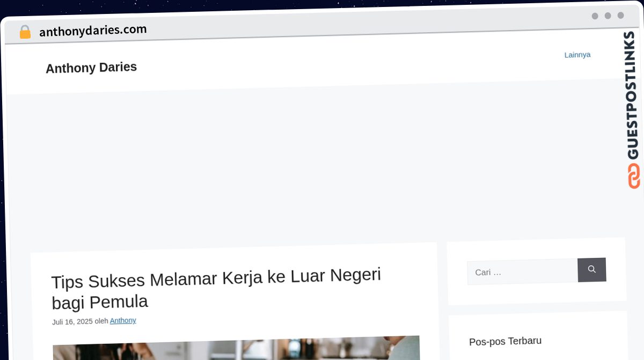The image size is (644, 360).
Task: Focus the Cari search field
Action: [x=522, y=272]
